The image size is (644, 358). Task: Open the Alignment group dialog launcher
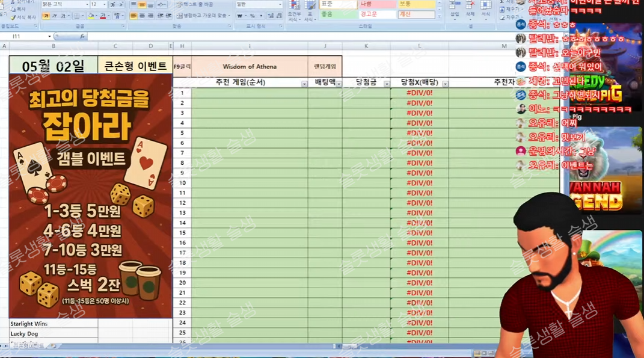tap(229, 26)
